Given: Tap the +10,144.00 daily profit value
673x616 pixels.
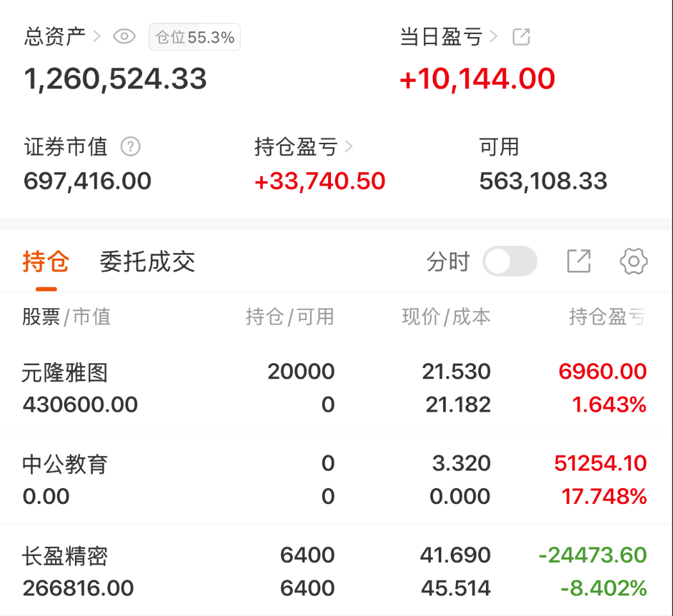Looking at the screenshot, I should coord(477,79).
